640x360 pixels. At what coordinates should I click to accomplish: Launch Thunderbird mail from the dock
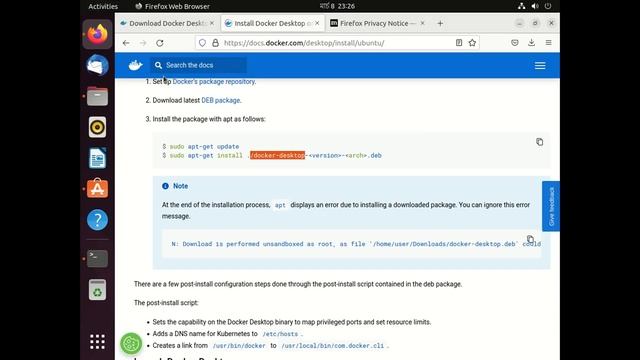[x=97, y=65]
